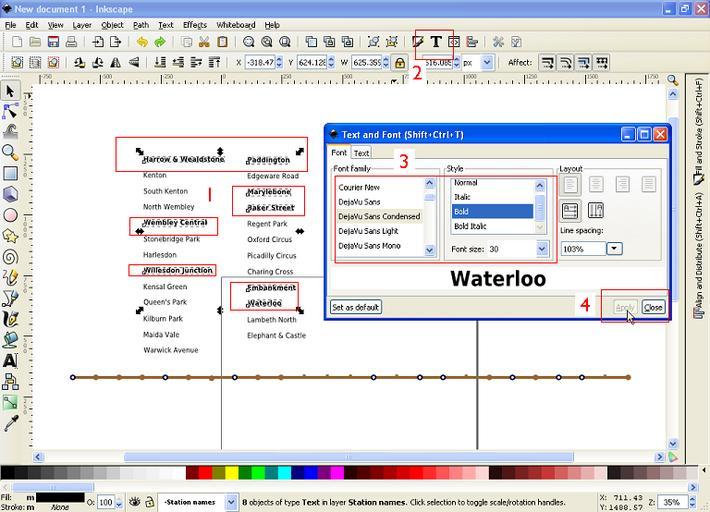Click the X coordinate input field

pyautogui.click(x=260, y=62)
